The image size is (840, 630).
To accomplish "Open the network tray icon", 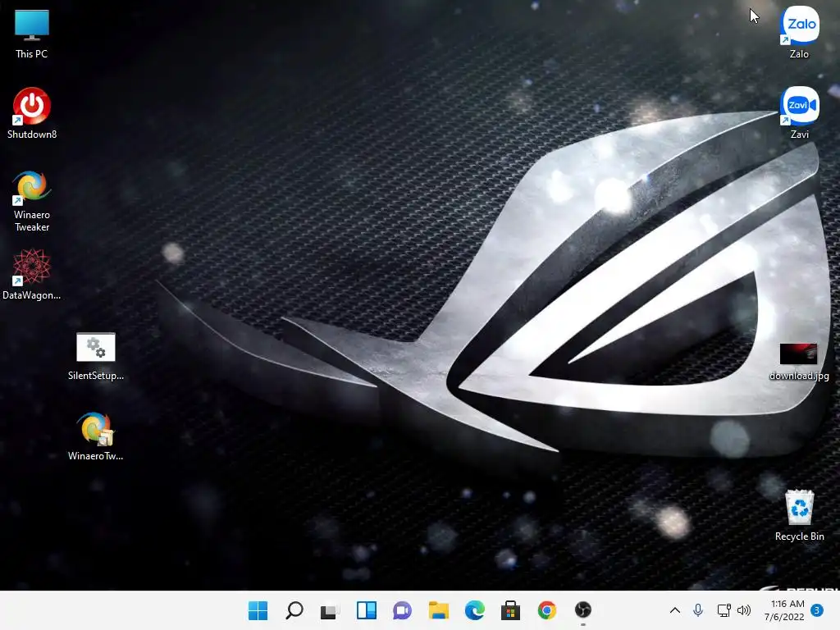I will tap(724, 610).
